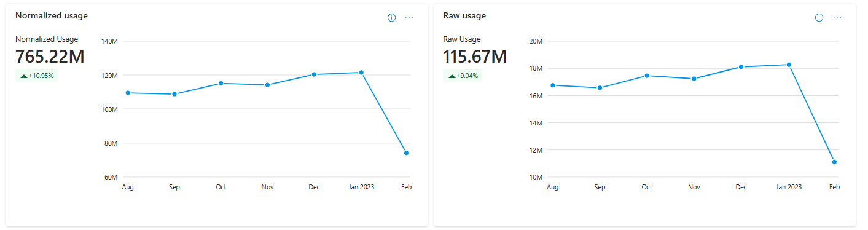868x230 pixels.
Task: Click the 'Jan 2023' axis label on Raw chart
Action: point(789,187)
